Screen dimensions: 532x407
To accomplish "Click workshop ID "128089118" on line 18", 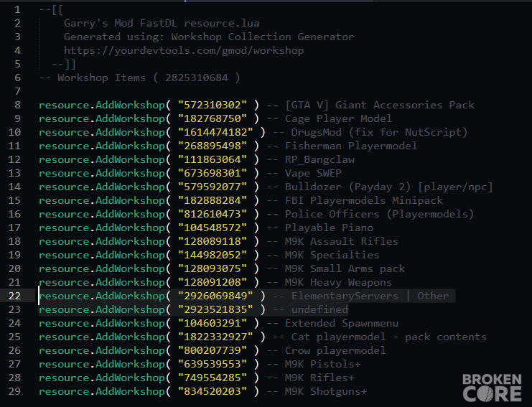I will coord(213,241).
